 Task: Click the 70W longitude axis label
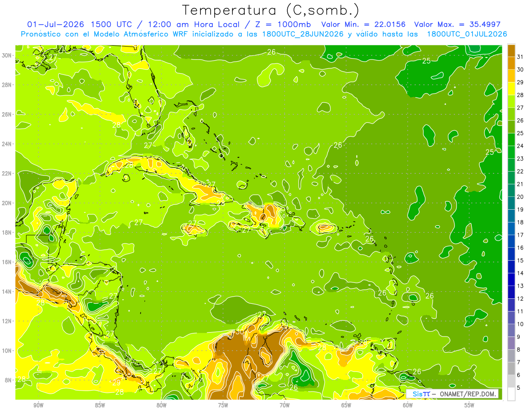click(285, 405)
